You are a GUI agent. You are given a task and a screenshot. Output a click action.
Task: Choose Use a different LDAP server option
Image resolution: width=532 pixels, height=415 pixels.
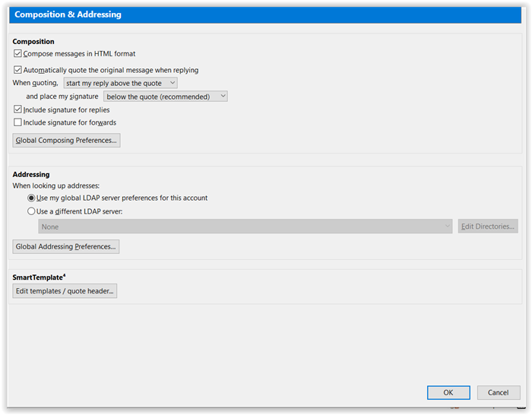(31, 211)
